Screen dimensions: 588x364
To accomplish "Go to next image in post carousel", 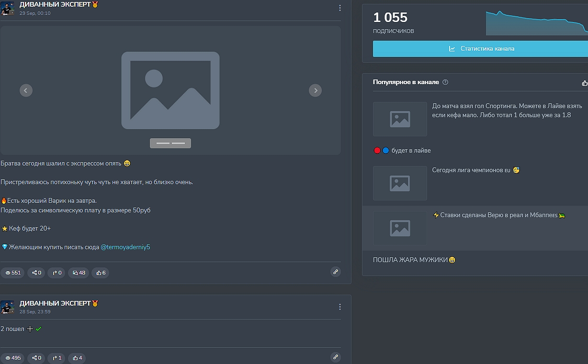I will click(x=315, y=90).
